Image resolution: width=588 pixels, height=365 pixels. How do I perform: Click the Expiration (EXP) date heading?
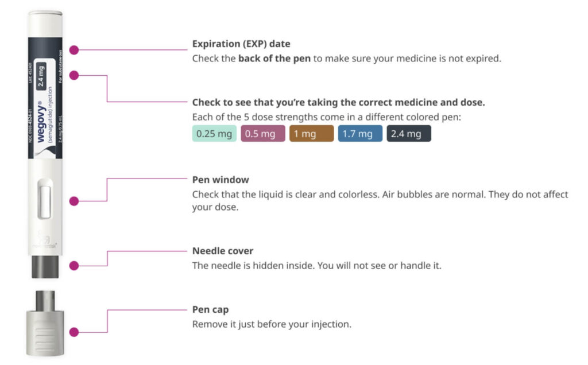coord(241,44)
